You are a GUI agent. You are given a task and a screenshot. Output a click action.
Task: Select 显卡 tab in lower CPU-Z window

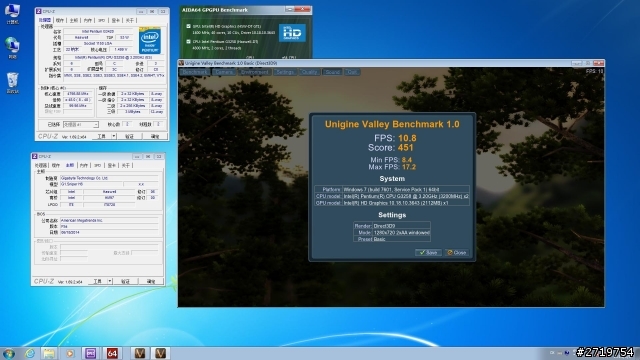(111, 165)
